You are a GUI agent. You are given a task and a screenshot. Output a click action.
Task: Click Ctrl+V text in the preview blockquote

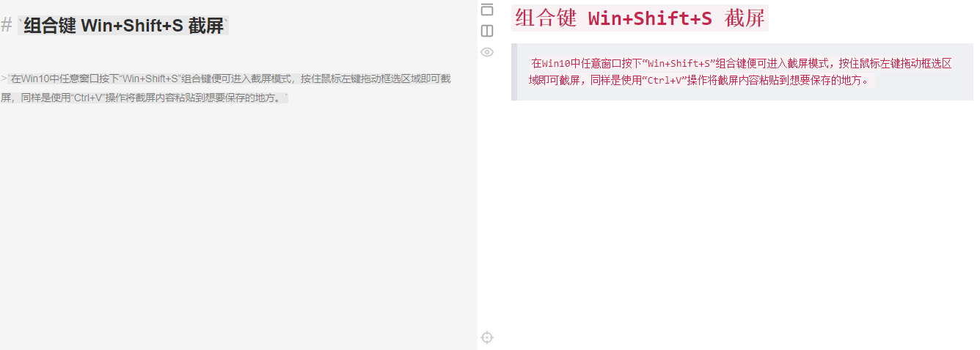664,81
